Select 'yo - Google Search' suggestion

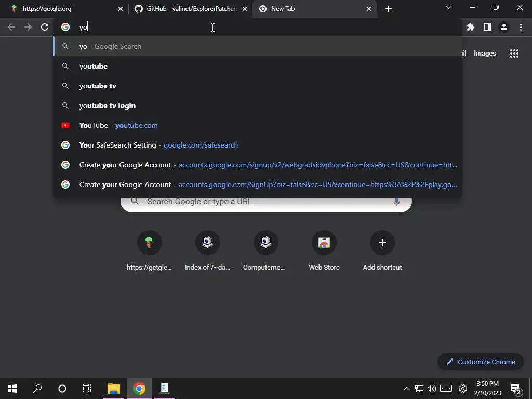pos(258,46)
